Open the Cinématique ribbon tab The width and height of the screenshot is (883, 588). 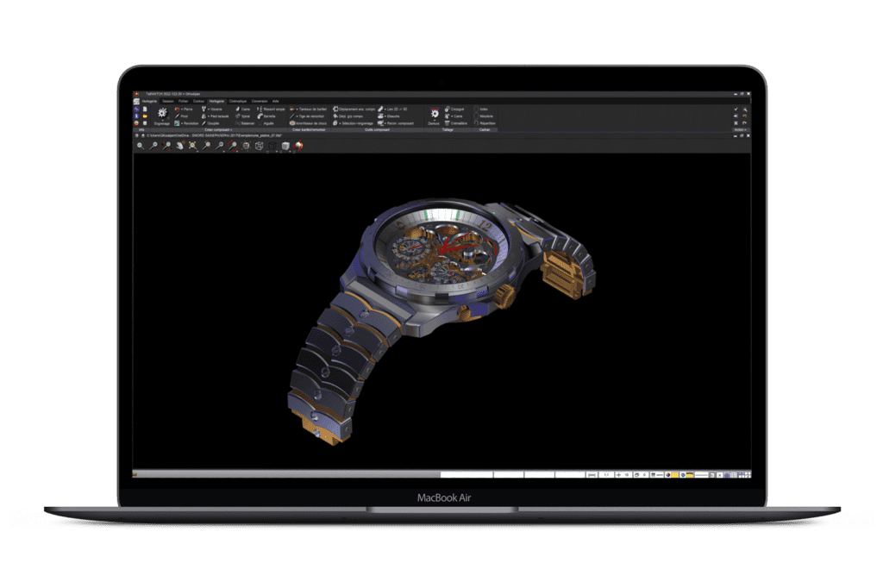click(237, 101)
